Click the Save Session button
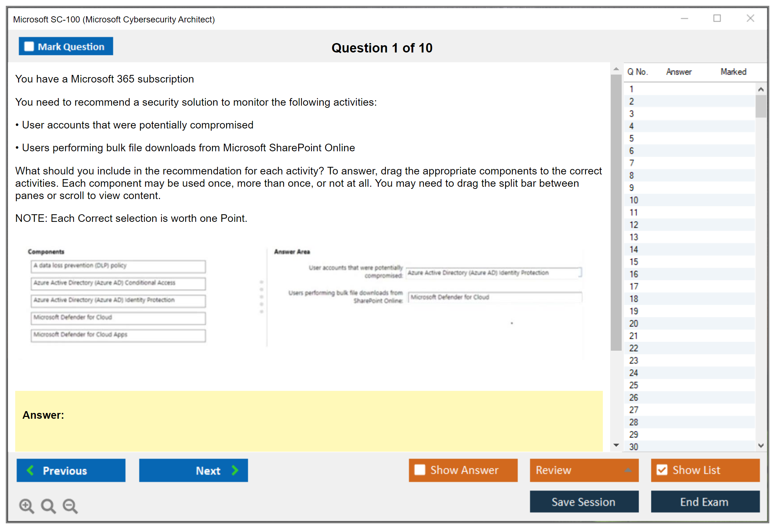Image resolution: width=778 pixels, height=532 pixels. 584,502
